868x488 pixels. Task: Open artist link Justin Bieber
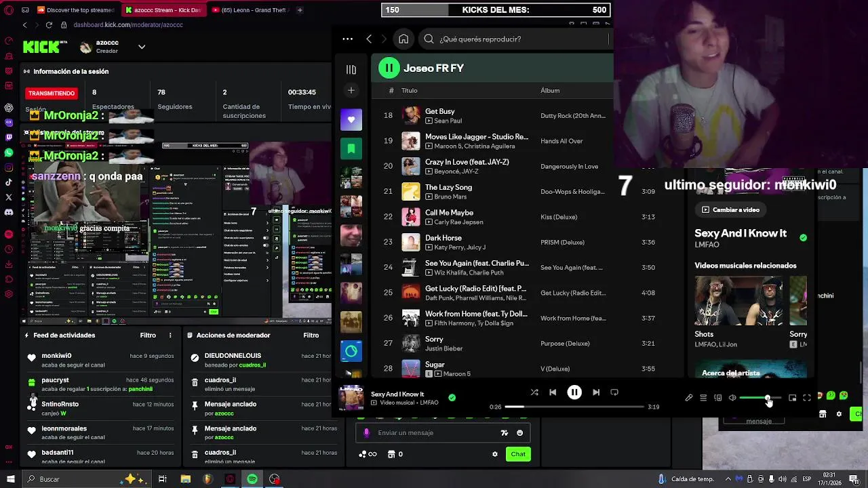point(443,348)
